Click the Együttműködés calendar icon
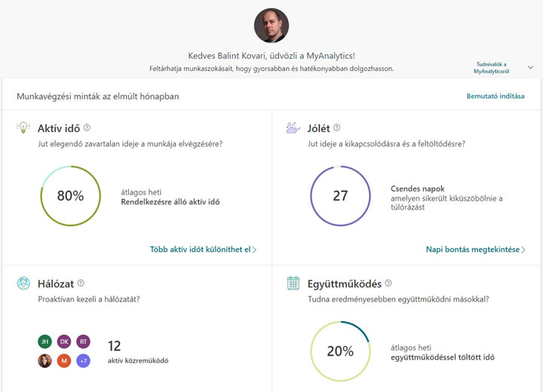The image size is (543, 392). pos(293,283)
